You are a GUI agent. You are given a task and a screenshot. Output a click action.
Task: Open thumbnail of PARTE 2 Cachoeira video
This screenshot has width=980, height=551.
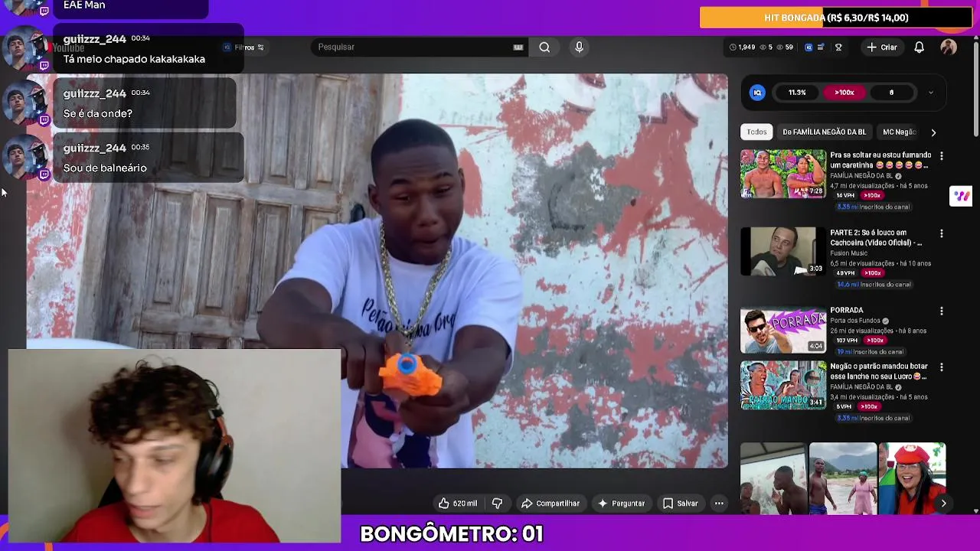click(782, 251)
